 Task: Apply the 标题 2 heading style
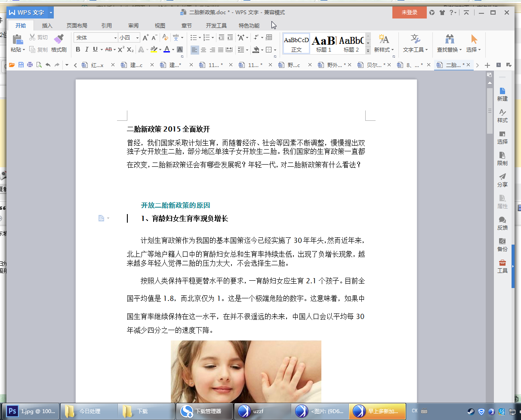pos(351,43)
